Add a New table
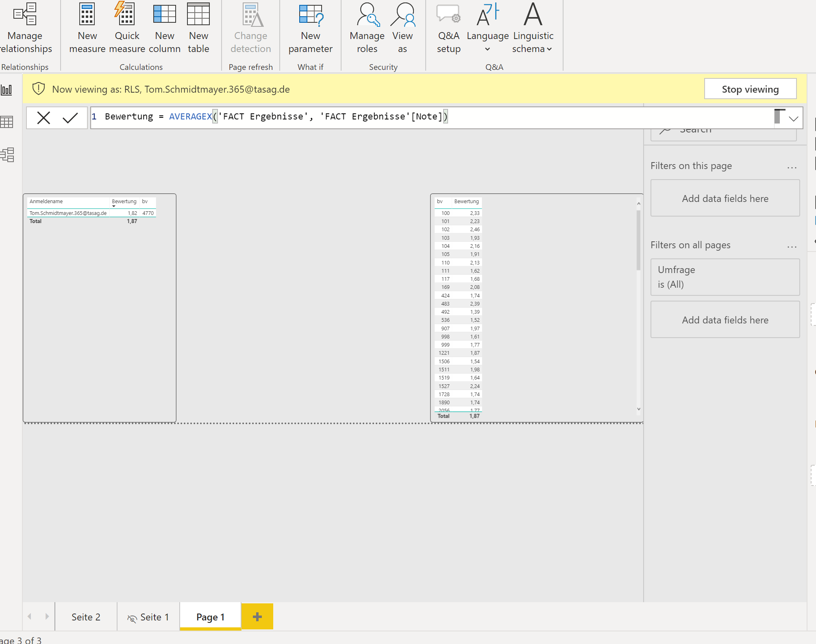This screenshot has height=644, width=816. [198, 28]
